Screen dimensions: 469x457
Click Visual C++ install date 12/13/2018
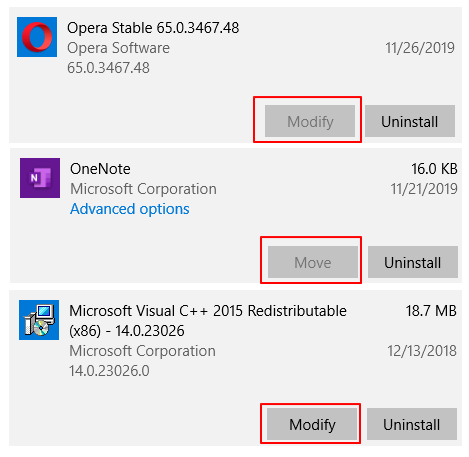coord(422,351)
